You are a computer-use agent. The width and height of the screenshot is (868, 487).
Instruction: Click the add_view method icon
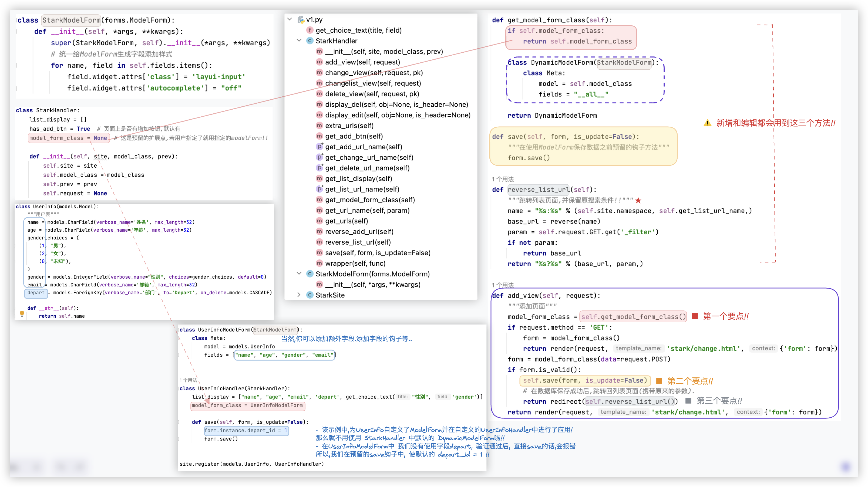point(319,62)
